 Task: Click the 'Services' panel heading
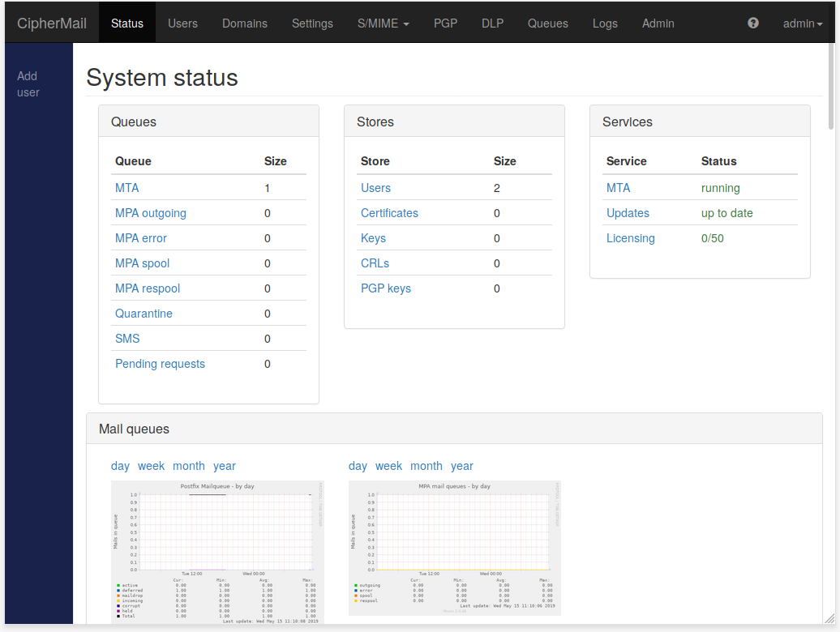[x=628, y=122]
